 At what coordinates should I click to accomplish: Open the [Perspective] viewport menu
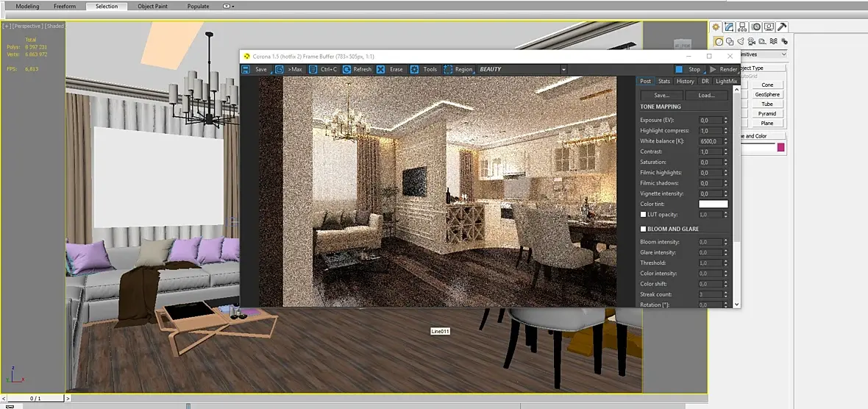(28, 26)
